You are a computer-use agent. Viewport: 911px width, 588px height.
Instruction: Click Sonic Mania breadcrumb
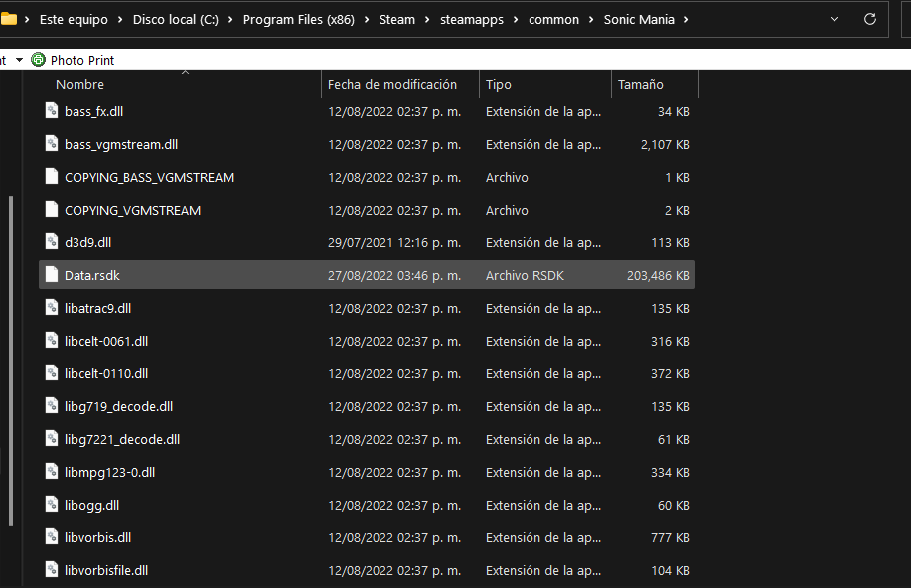coord(639,19)
